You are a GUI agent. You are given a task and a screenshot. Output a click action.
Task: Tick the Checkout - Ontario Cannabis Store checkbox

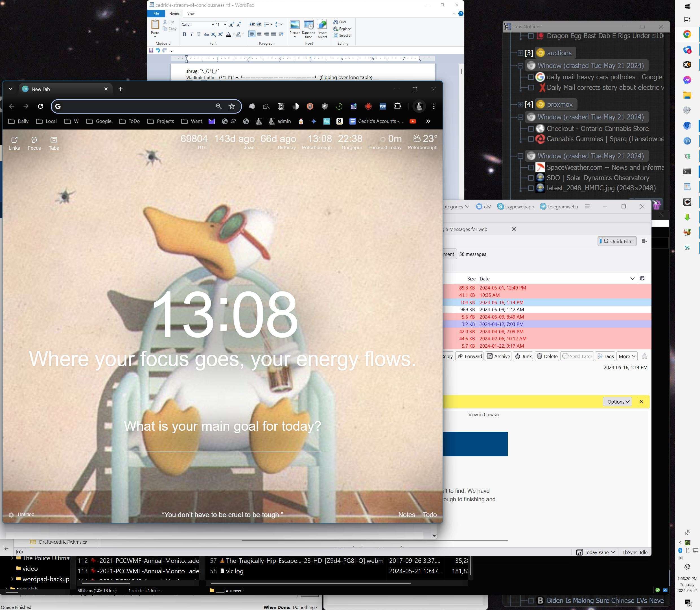[531, 129]
